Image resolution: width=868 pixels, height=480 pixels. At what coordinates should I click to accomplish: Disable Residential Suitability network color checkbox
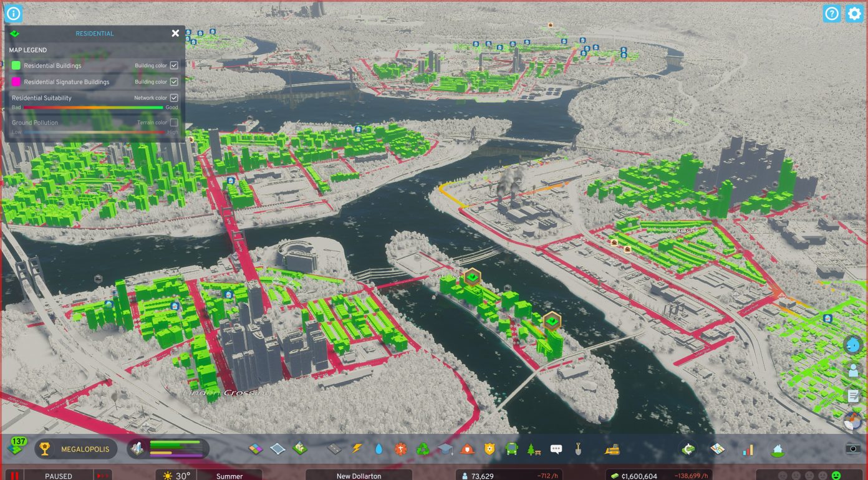pyautogui.click(x=174, y=98)
